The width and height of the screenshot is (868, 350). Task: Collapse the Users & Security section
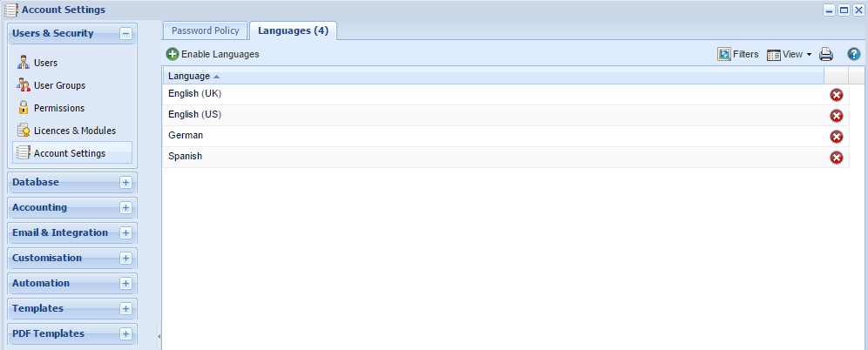(125, 34)
